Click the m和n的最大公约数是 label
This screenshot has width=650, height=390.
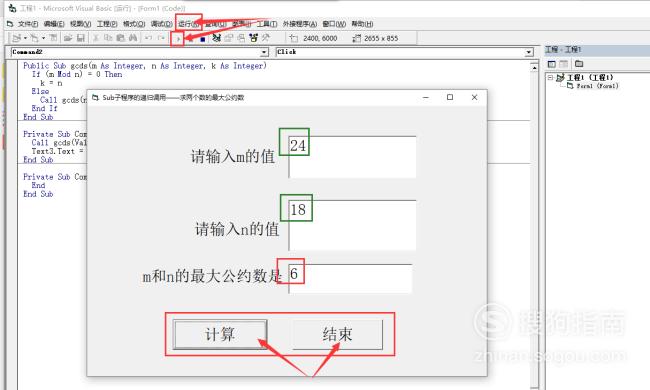pos(212,276)
